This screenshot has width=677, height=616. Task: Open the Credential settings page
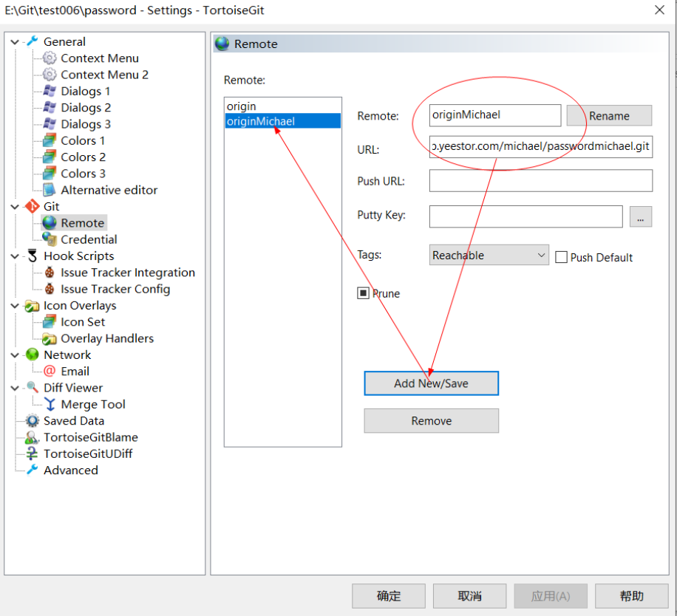(89, 239)
